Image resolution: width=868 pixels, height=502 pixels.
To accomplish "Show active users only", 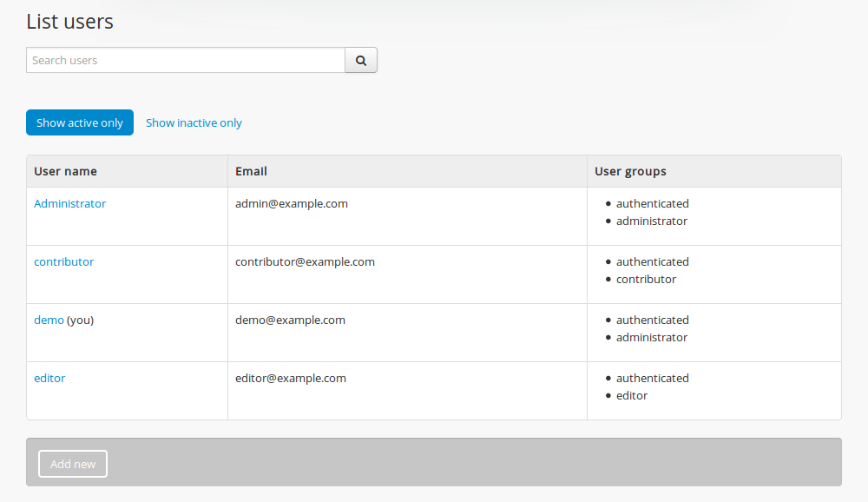I will (x=79, y=122).
